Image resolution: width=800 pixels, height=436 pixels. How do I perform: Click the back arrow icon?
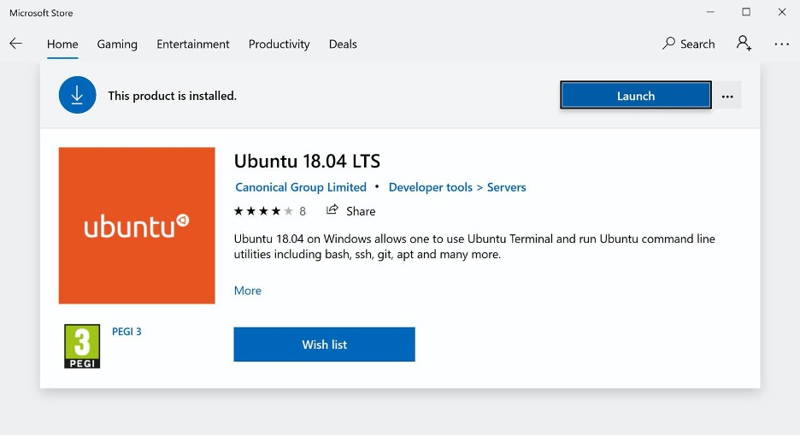16,44
